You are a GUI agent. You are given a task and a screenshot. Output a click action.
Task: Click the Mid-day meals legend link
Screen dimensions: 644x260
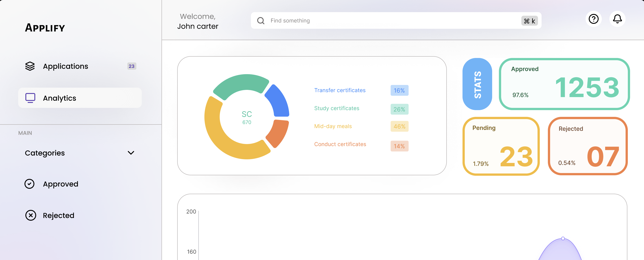(333, 126)
